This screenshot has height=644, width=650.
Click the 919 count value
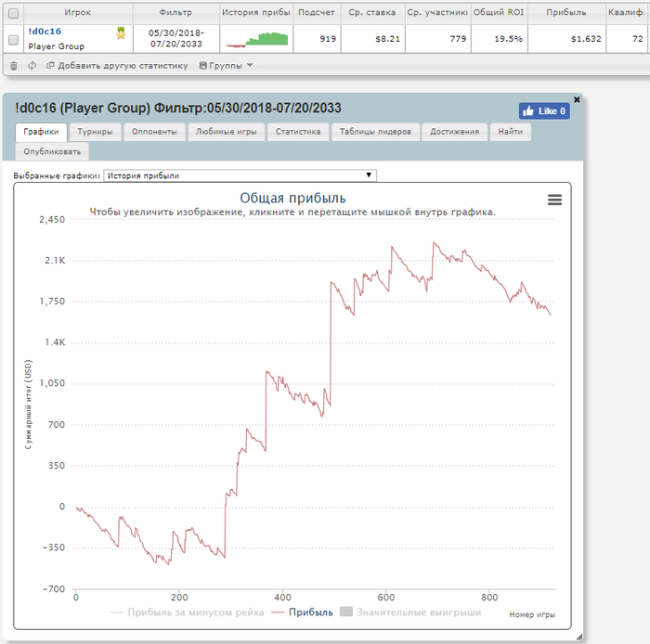[x=328, y=39]
